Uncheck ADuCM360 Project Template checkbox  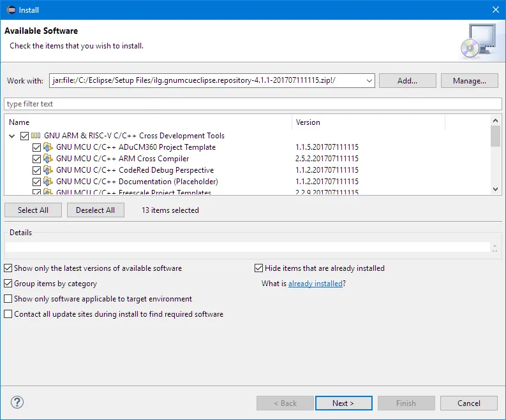37,148
